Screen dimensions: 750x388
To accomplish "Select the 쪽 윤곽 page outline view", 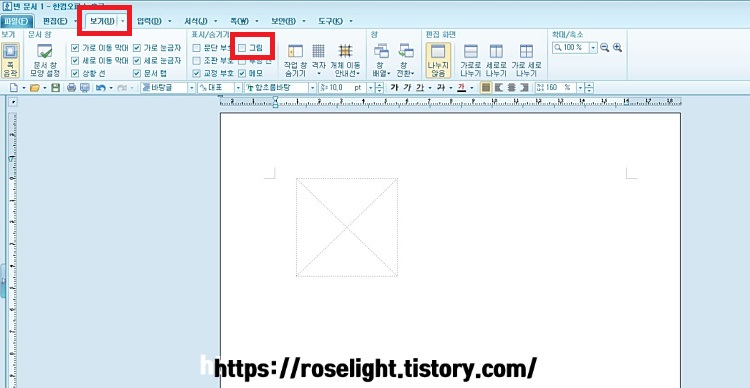I will (11, 60).
